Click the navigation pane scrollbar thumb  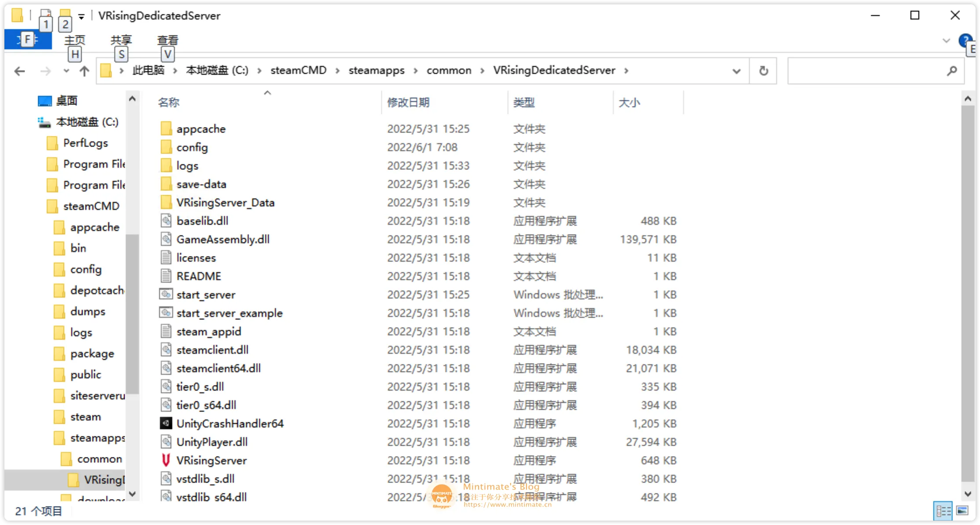pyautogui.click(x=132, y=314)
